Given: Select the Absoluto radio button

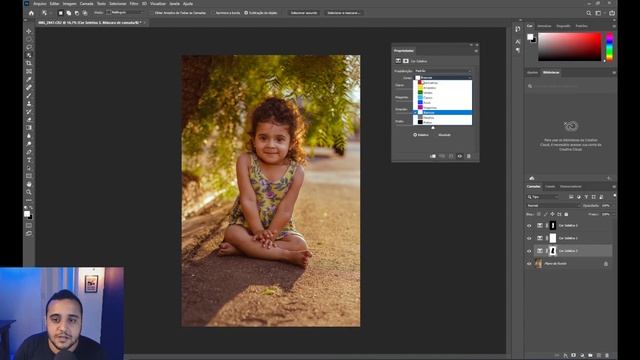Looking at the screenshot, I should point(444,135).
